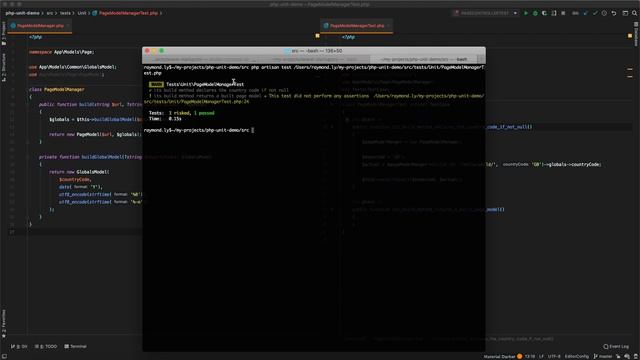Click the orange status indicator beside Material Darker
Image resolution: width=640 pixels, height=360 pixels.
pos(520,357)
